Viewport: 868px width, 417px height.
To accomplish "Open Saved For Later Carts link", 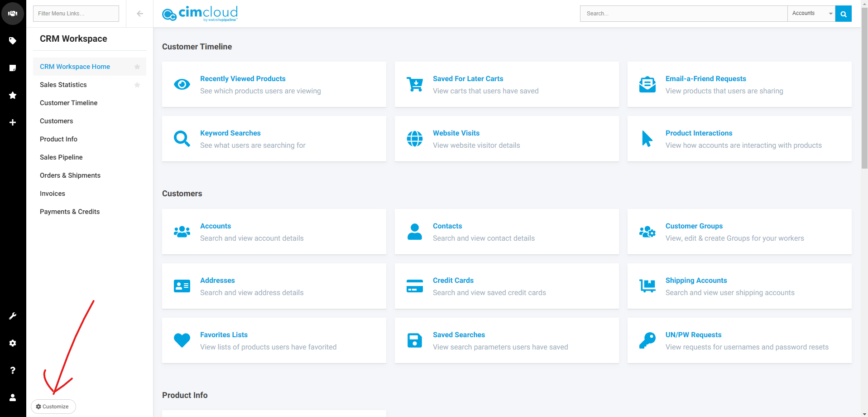I will click(468, 79).
